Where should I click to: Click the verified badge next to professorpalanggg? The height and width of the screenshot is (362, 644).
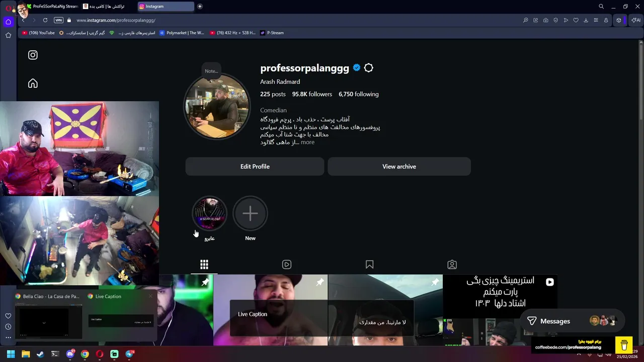click(357, 68)
